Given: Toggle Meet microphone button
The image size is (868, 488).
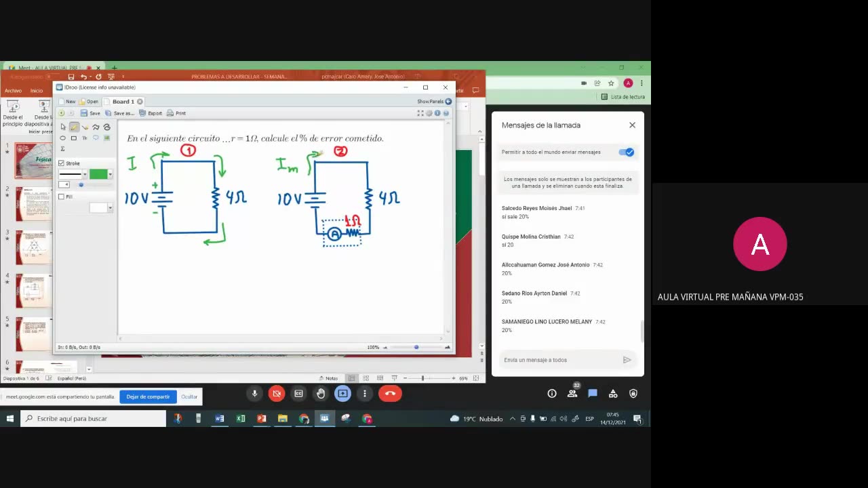Looking at the screenshot, I should (255, 393).
